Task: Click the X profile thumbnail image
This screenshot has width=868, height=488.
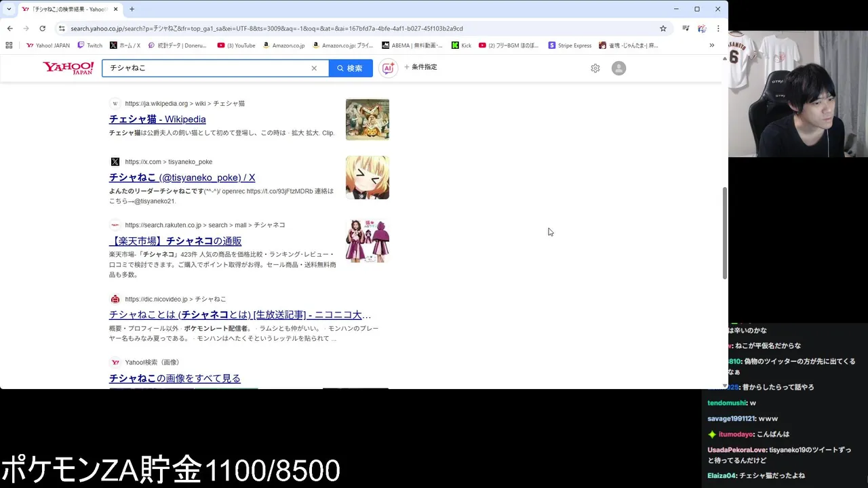Action: click(368, 178)
